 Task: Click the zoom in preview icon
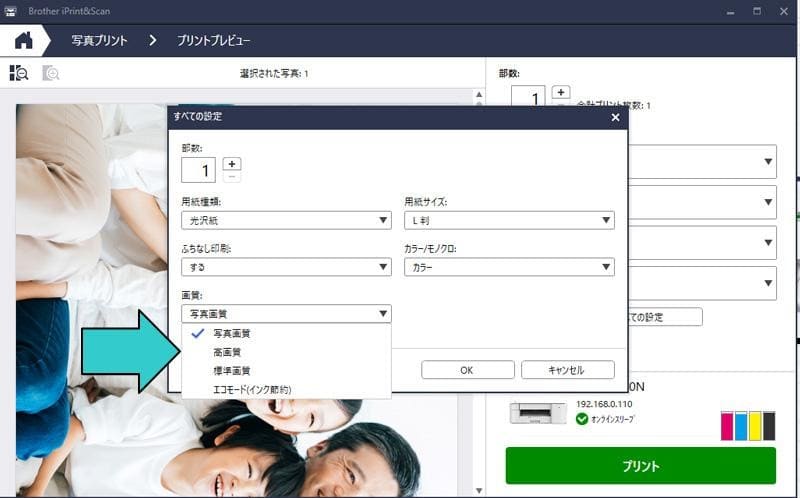click(51, 73)
